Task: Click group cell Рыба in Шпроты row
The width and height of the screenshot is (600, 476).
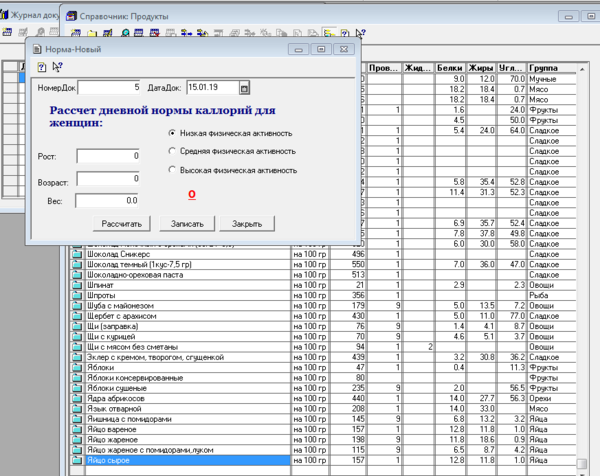Action: [551, 295]
